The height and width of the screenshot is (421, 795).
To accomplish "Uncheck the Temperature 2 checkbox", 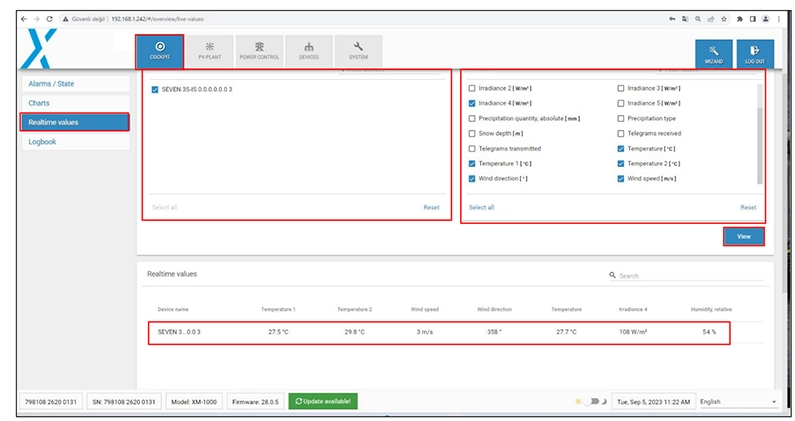I will tap(621, 163).
